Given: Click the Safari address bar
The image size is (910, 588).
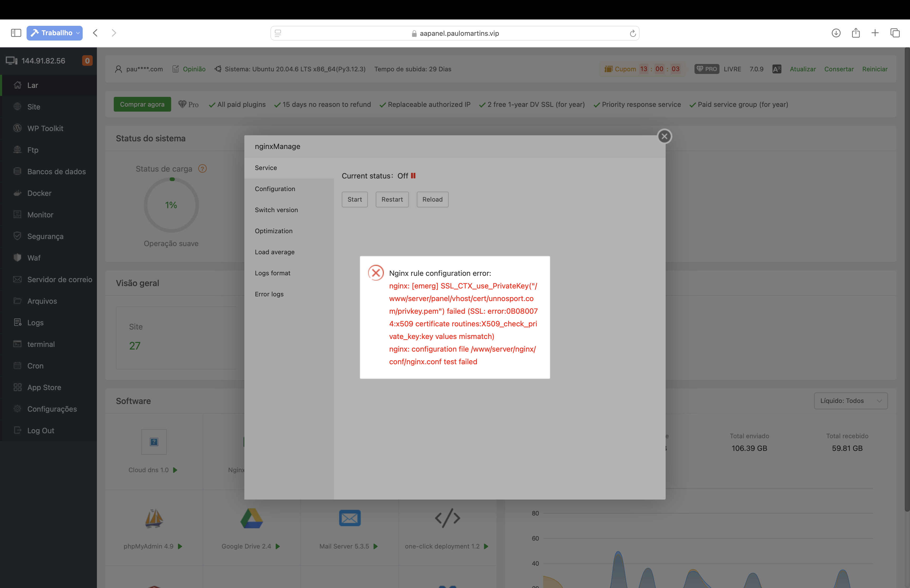Looking at the screenshot, I should pos(454,33).
